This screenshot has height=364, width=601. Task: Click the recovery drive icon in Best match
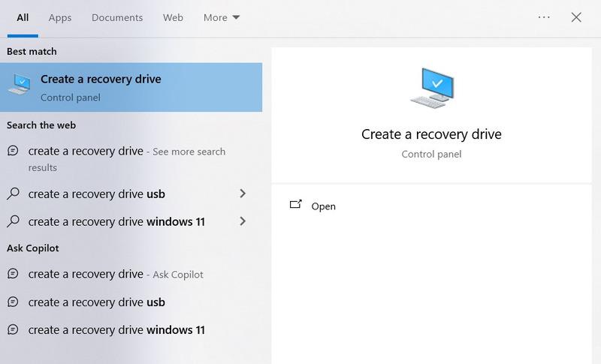19,84
